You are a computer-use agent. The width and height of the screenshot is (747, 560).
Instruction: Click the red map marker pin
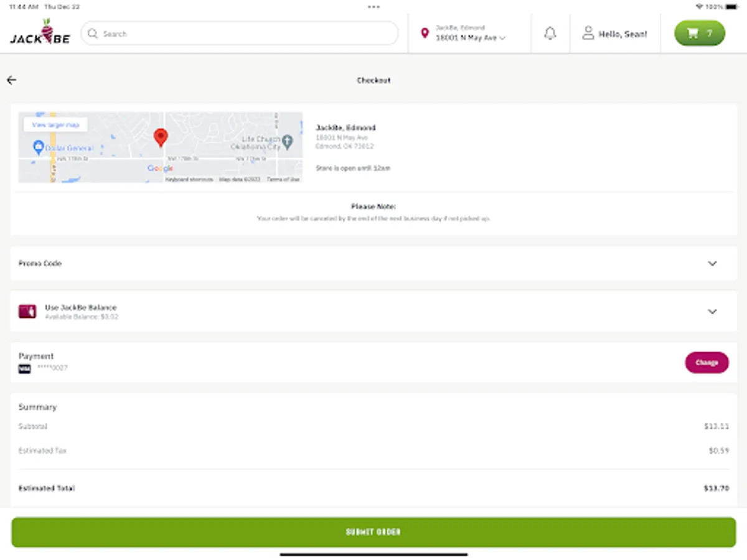pos(161,138)
